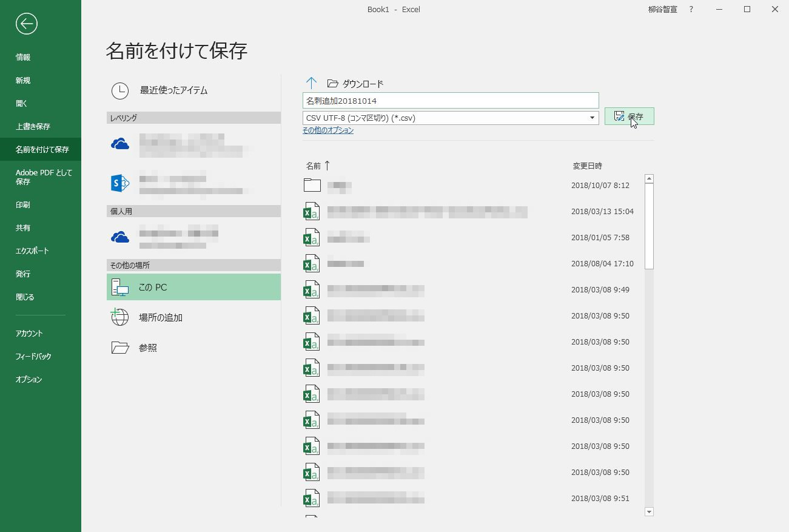
Task: Click the file list scrollbar down arrow
Action: 649,512
